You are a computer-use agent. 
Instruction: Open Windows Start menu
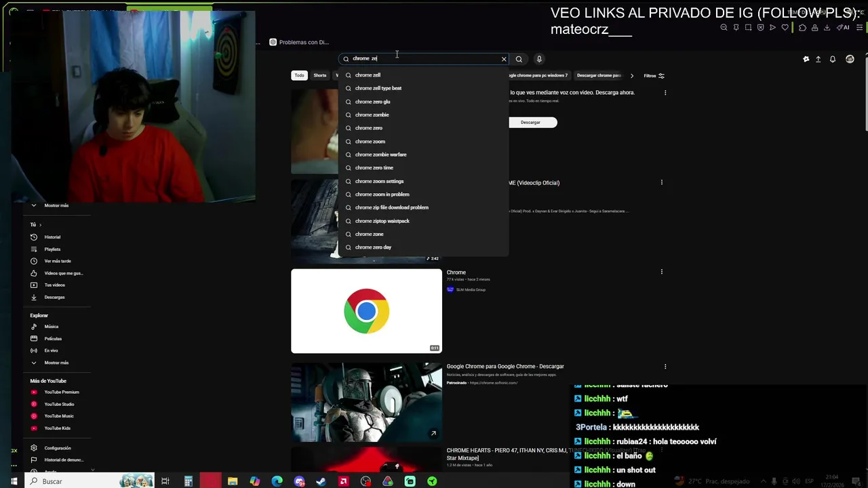click(14, 481)
